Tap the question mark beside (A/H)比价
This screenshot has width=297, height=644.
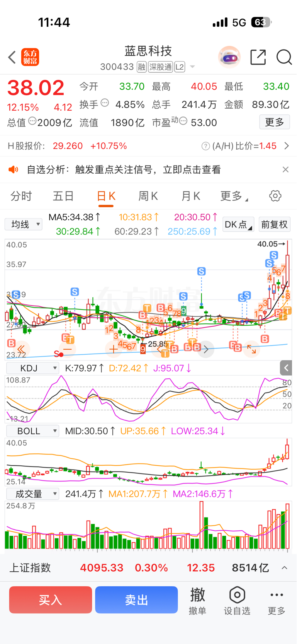(205, 146)
